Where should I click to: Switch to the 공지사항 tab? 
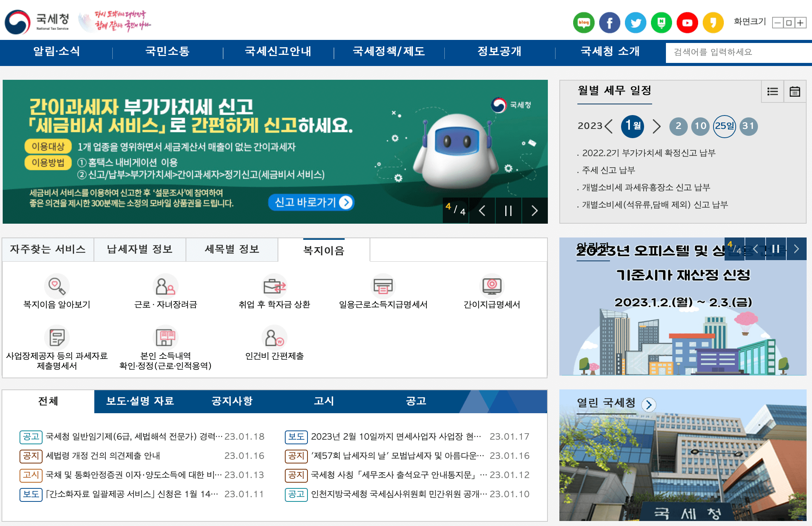[x=232, y=401]
